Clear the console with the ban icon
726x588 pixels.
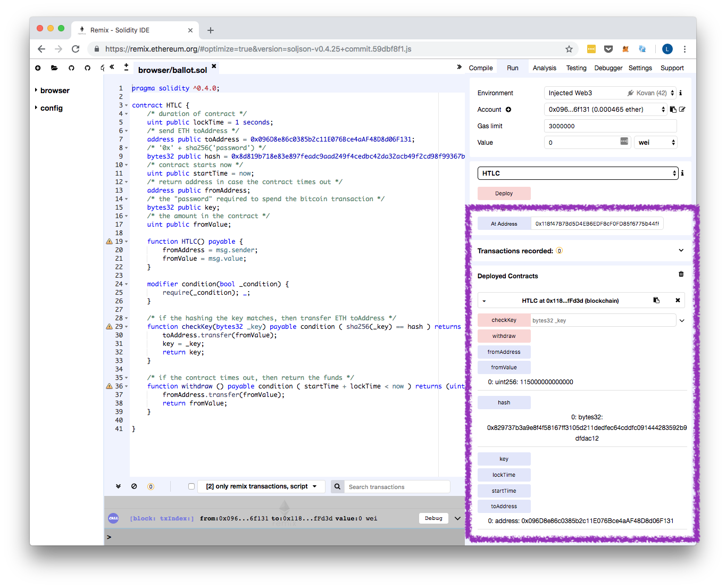pos(134,486)
